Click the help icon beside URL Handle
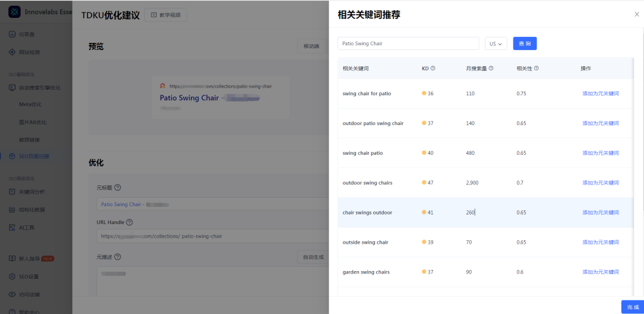 (x=129, y=222)
